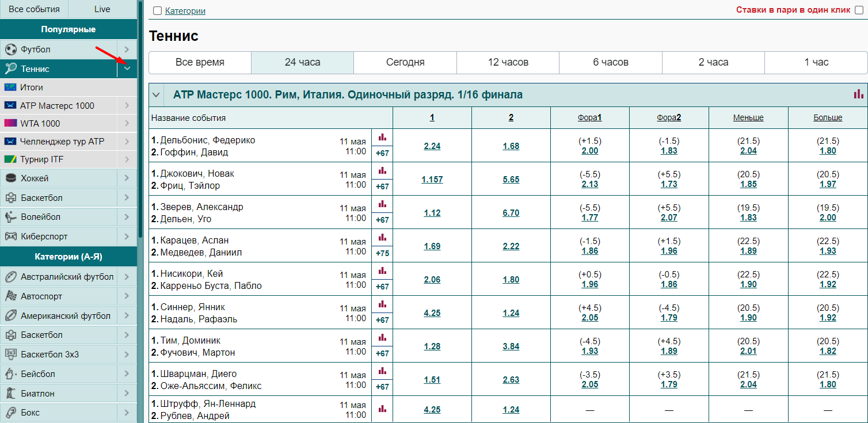Screen dimensions: 868x423
Task: Enable the one-click betting checkbox
Action: tap(859, 10)
